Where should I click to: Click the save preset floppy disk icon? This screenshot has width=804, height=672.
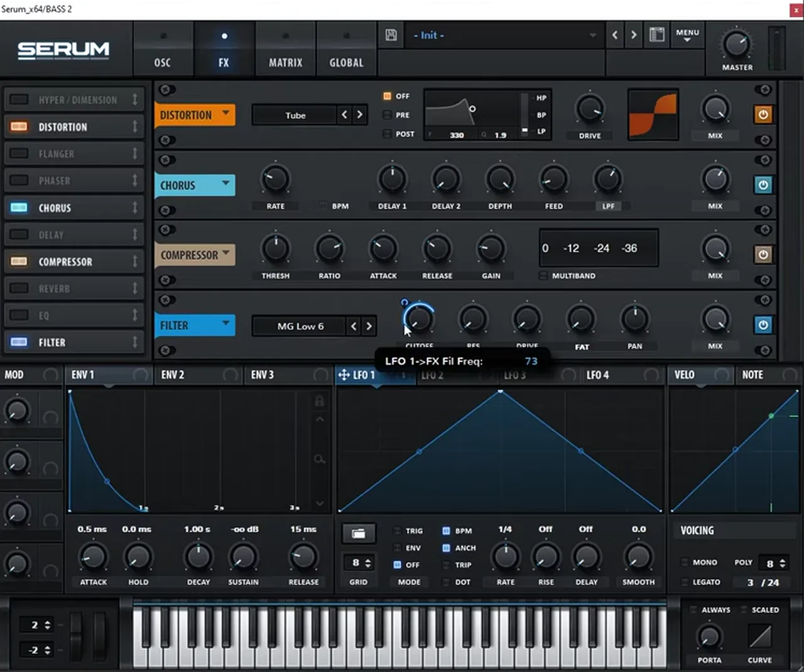[391, 35]
